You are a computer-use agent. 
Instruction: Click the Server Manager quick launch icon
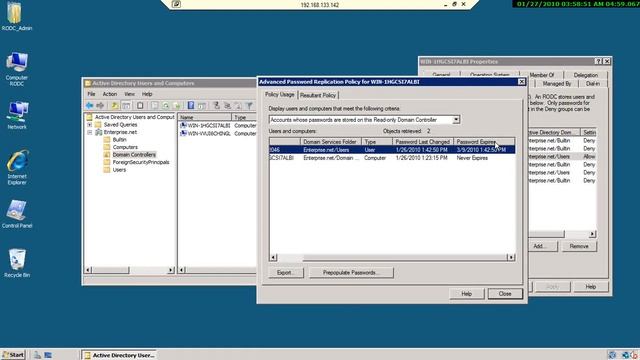pyautogui.click(x=38, y=355)
